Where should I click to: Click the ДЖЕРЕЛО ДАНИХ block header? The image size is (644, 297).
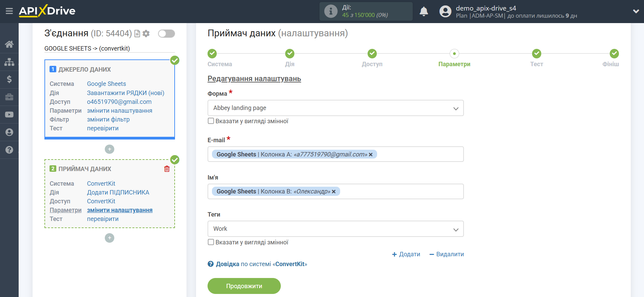(84, 69)
